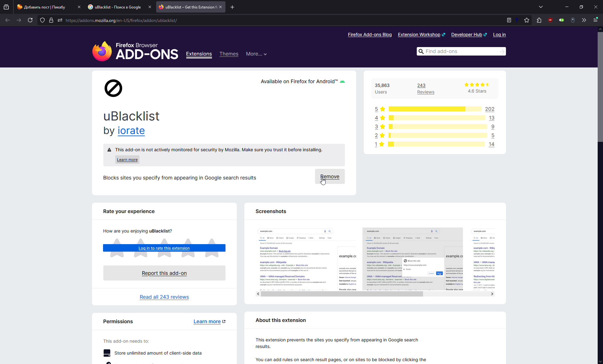Open Read all 243 reviews link
Screen dimensions: 603x364
(x=164, y=297)
